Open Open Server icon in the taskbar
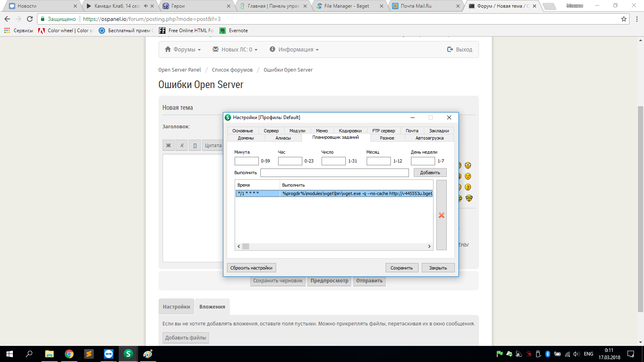 click(128, 354)
